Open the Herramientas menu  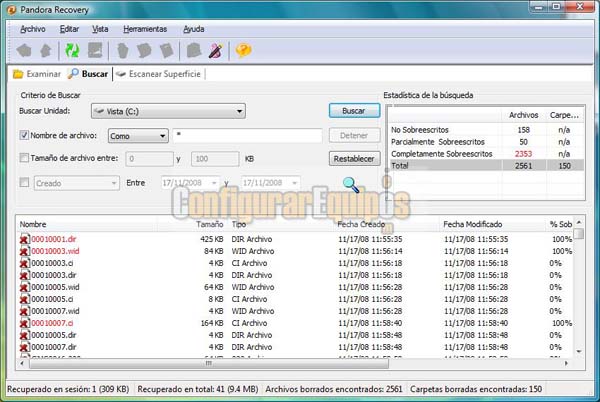coord(145,29)
